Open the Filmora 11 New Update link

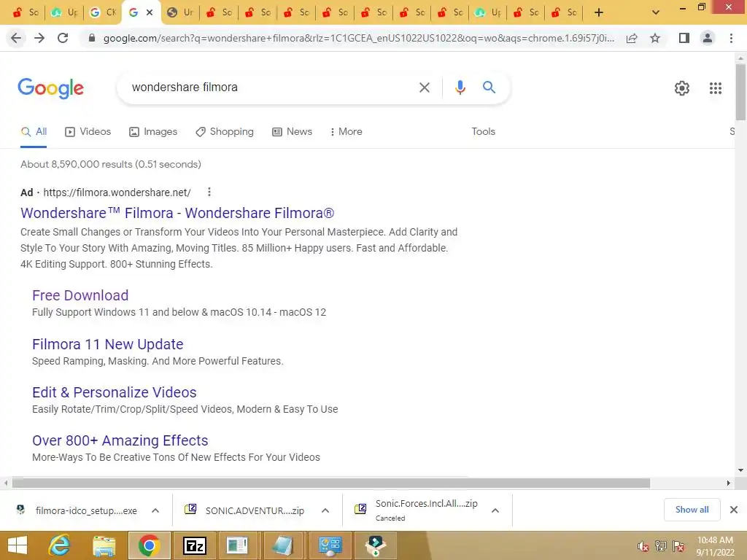tap(108, 344)
